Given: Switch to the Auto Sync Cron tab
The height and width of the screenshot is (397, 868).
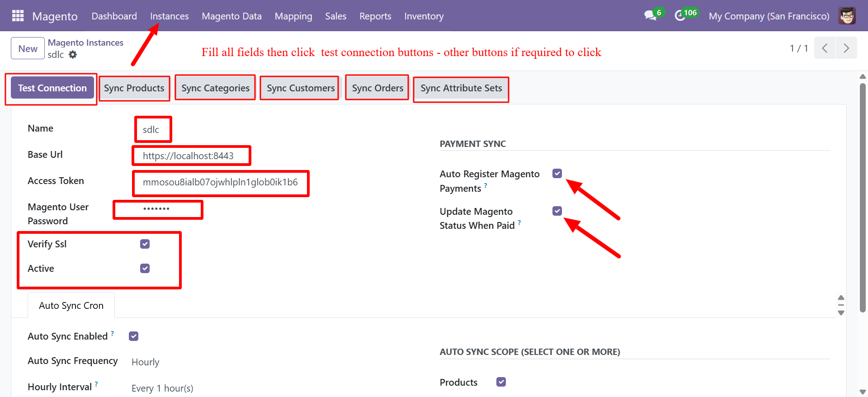Looking at the screenshot, I should pos(71,305).
